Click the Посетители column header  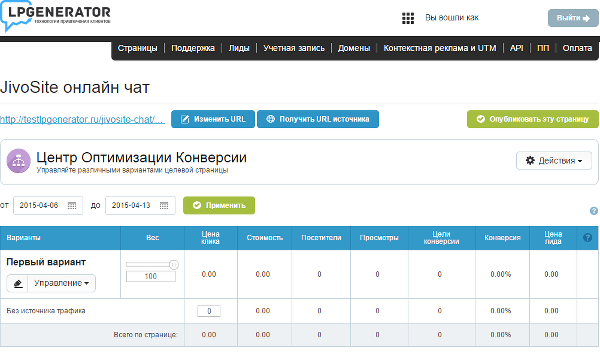pyautogui.click(x=321, y=238)
